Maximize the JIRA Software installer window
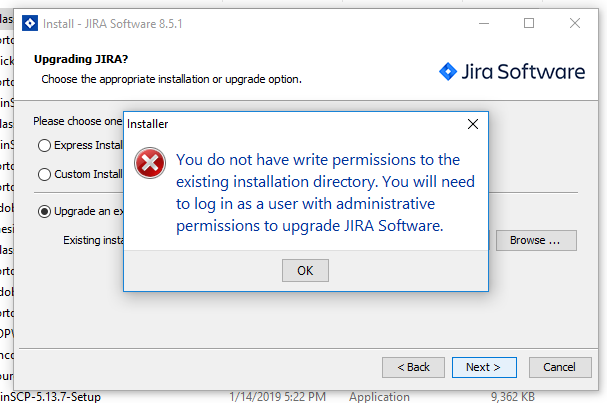Viewport: 607px width, 403px height. (529, 23)
